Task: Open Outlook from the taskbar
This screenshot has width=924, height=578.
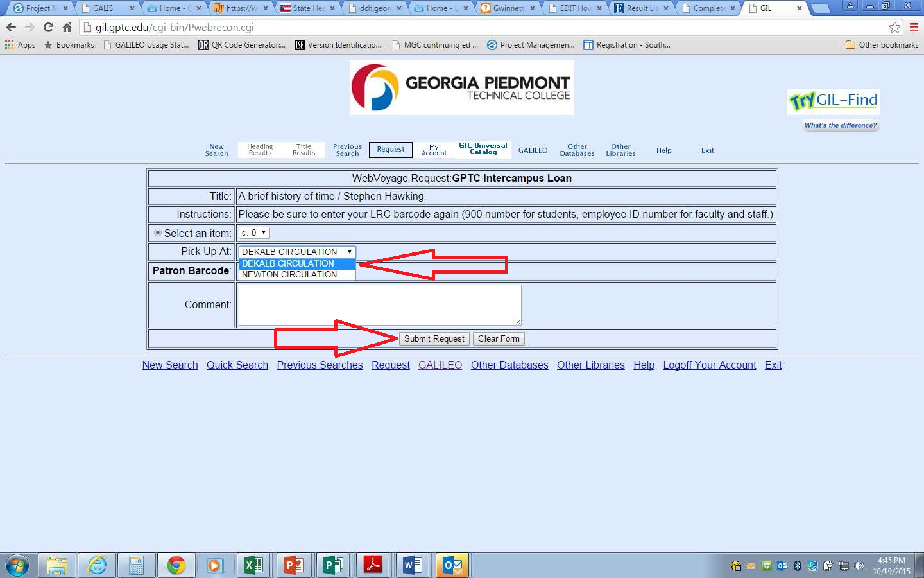Action: (452, 566)
